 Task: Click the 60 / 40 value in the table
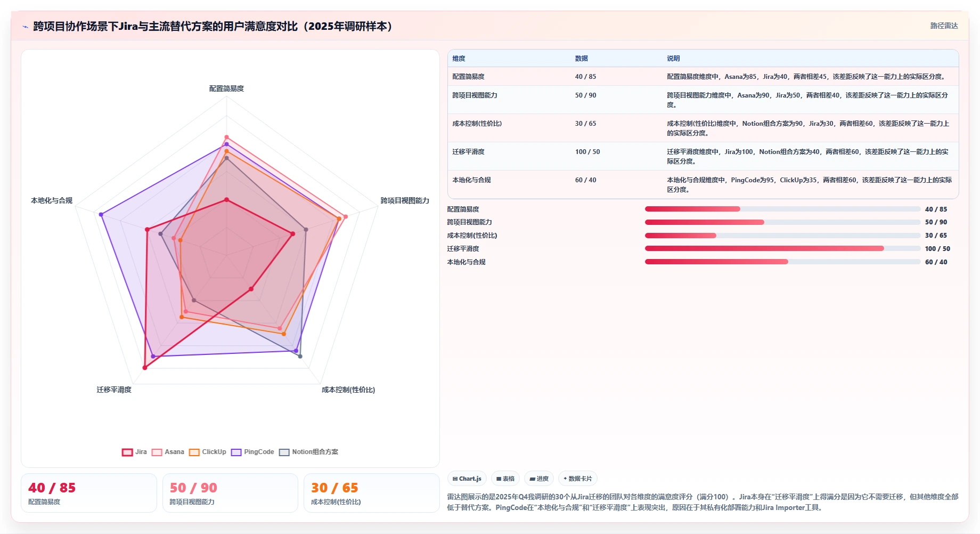(585, 180)
